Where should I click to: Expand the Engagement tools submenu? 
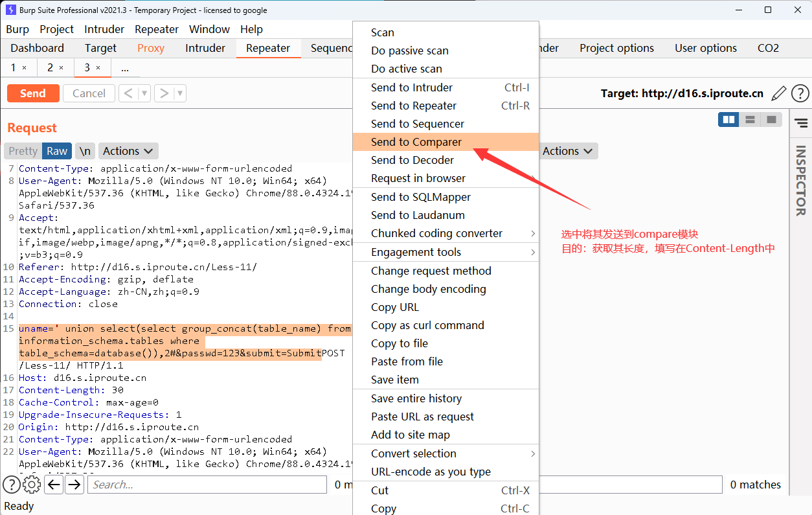445,252
